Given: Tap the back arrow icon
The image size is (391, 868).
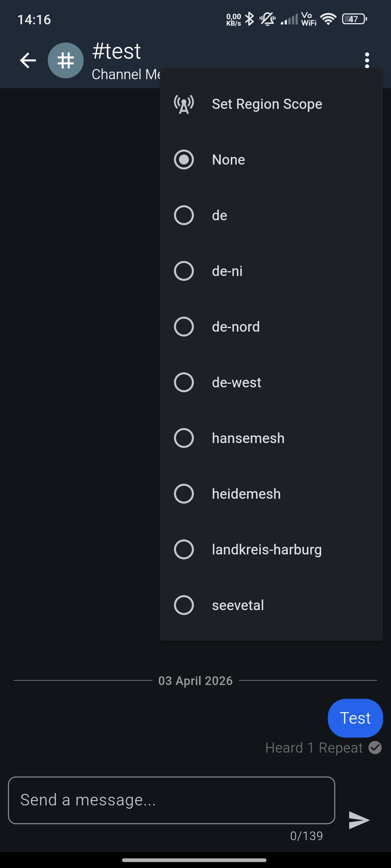Looking at the screenshot, I should [x=28, y=60].
